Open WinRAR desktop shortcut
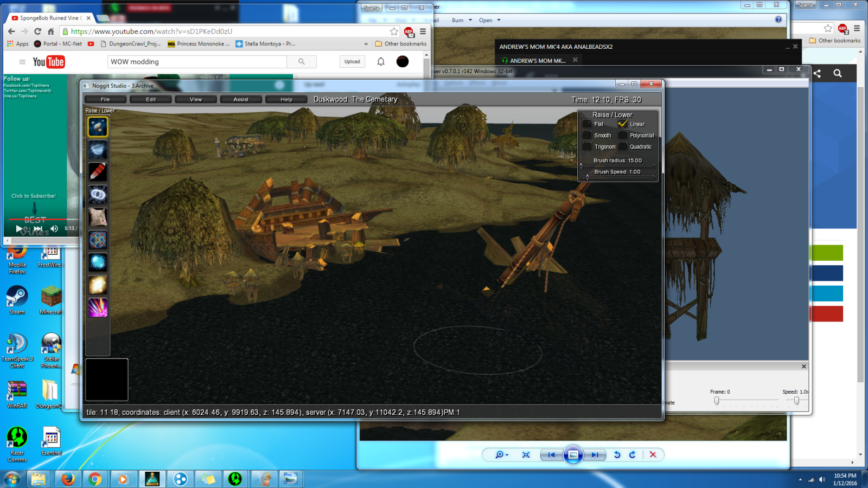Viewport: 868px width, 488px height. click(17, 394)
